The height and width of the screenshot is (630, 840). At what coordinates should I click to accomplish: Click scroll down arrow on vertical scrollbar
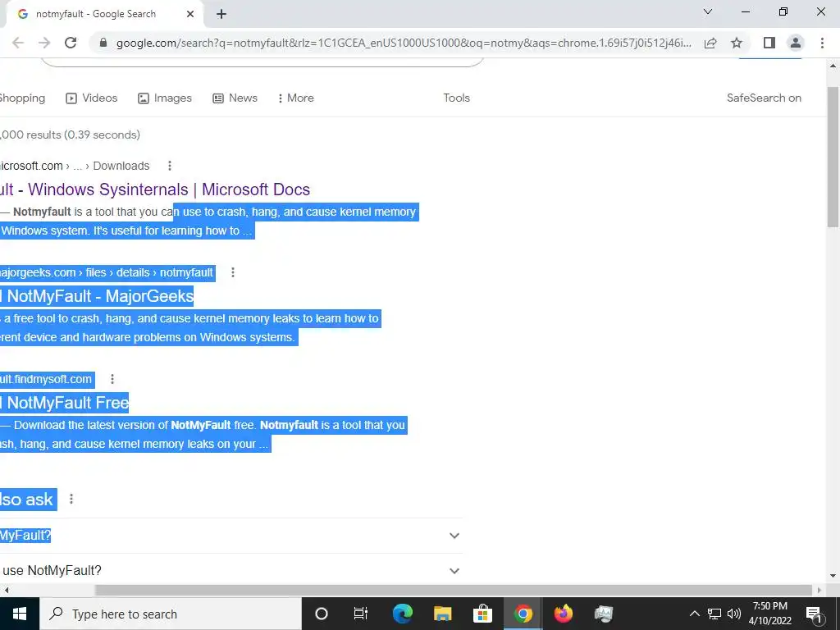833,577
